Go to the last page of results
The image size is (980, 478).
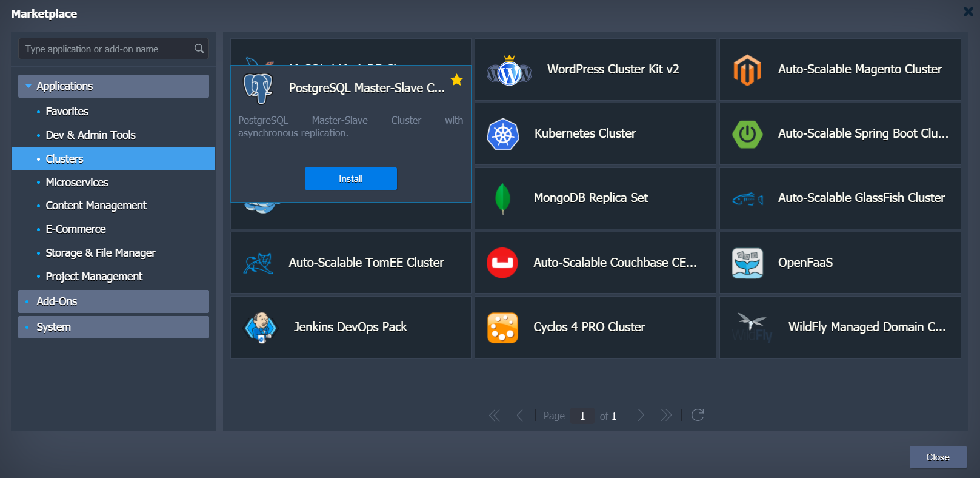tap(666, 416)
